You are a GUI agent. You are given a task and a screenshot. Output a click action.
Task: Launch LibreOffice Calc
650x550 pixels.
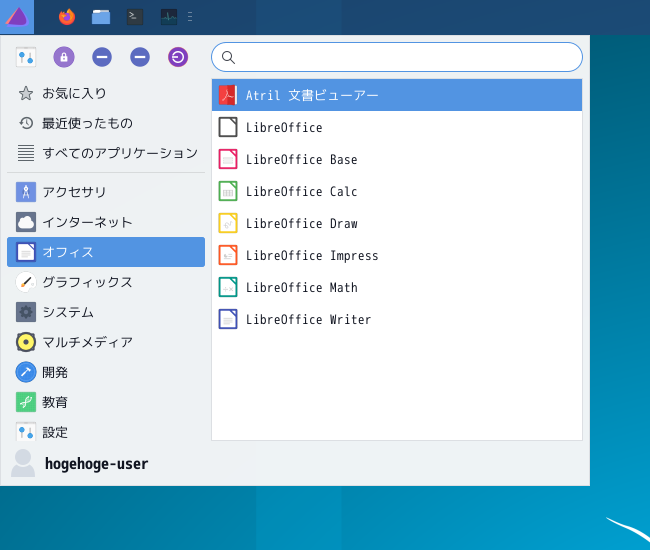[397, 191]
